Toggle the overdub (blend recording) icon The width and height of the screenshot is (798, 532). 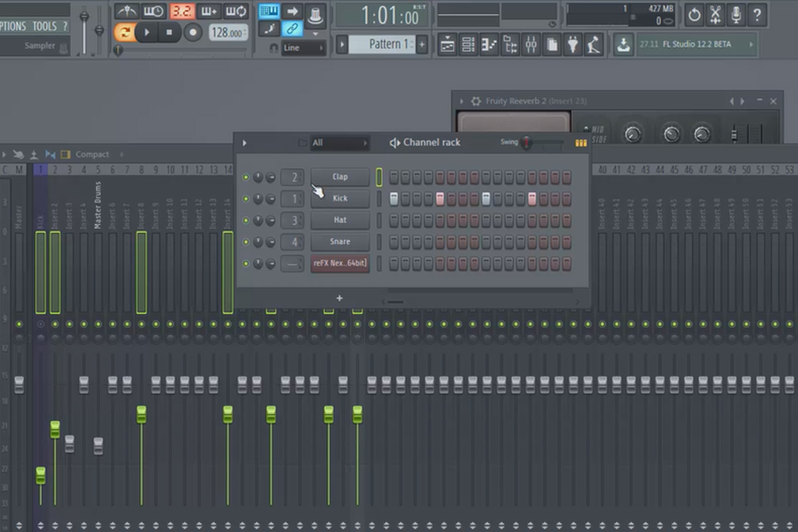click(209, 11)
